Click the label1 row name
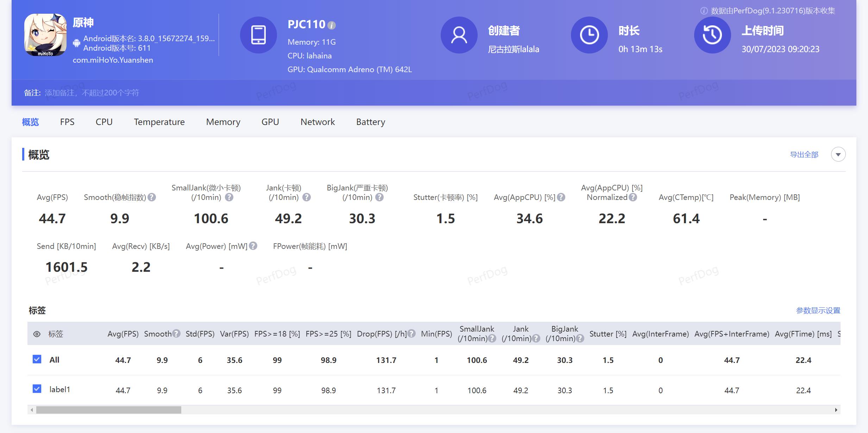The width and height of the screenshot is (868, 433). [x=59, y=389]
